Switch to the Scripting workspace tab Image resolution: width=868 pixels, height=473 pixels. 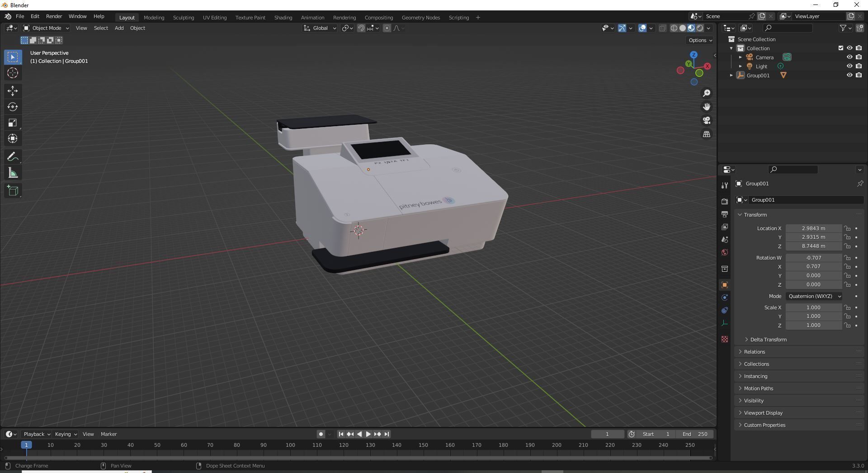click(458, 18)
